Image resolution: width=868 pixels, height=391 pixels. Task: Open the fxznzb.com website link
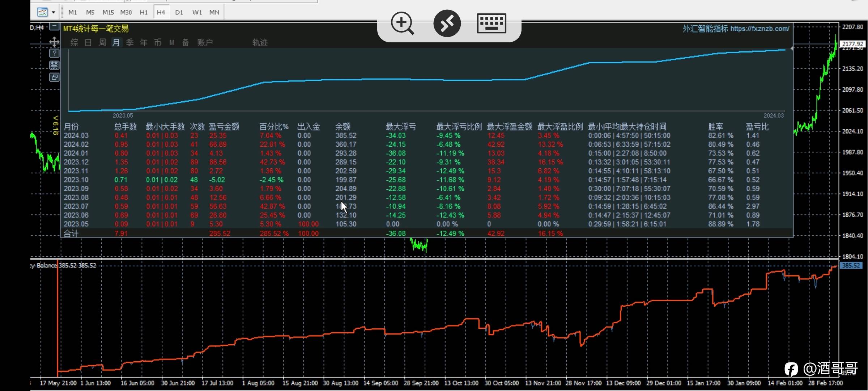coord(759,29)
